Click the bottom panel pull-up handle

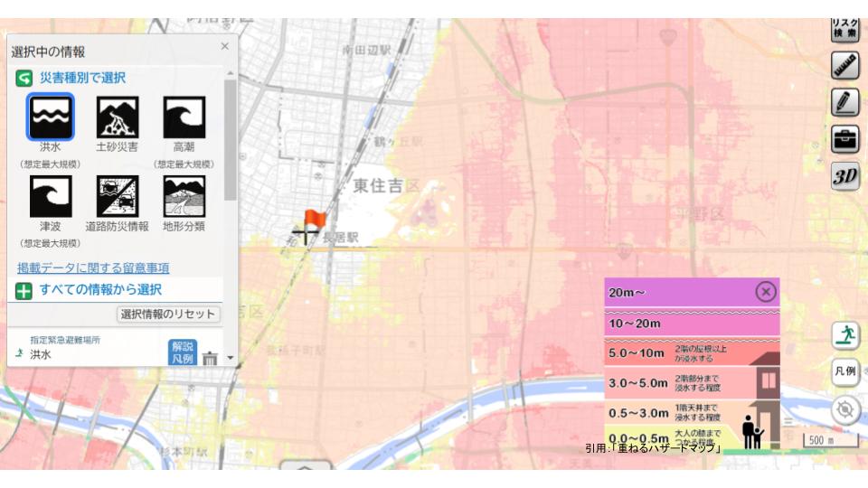[x=306, y=465]
